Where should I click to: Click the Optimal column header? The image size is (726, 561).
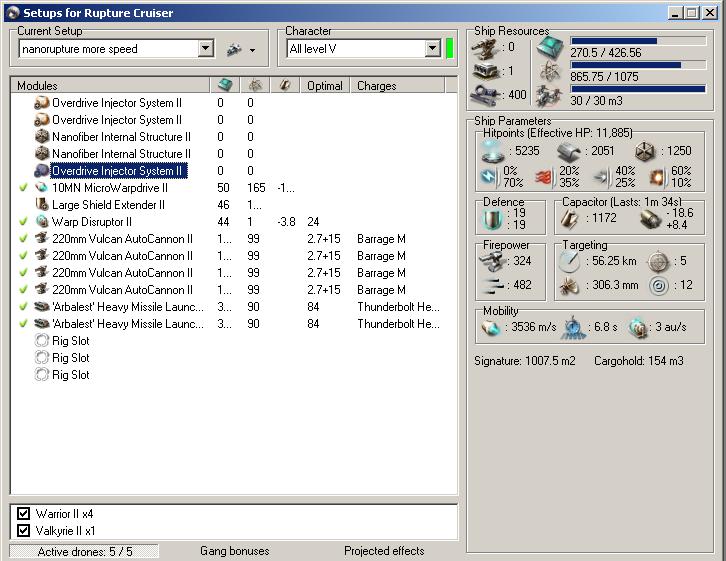coord(325,86)
